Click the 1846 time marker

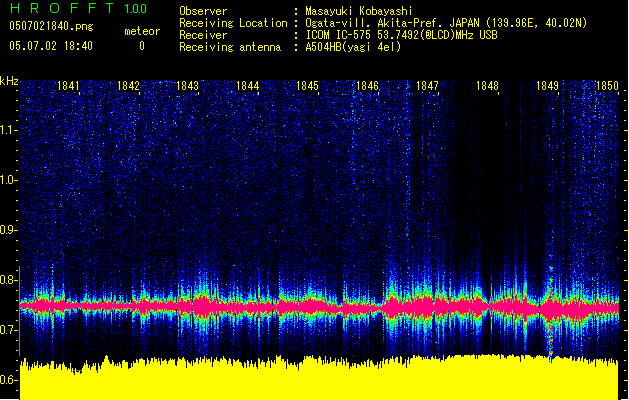pyautogui.click(x=367, y=86)
